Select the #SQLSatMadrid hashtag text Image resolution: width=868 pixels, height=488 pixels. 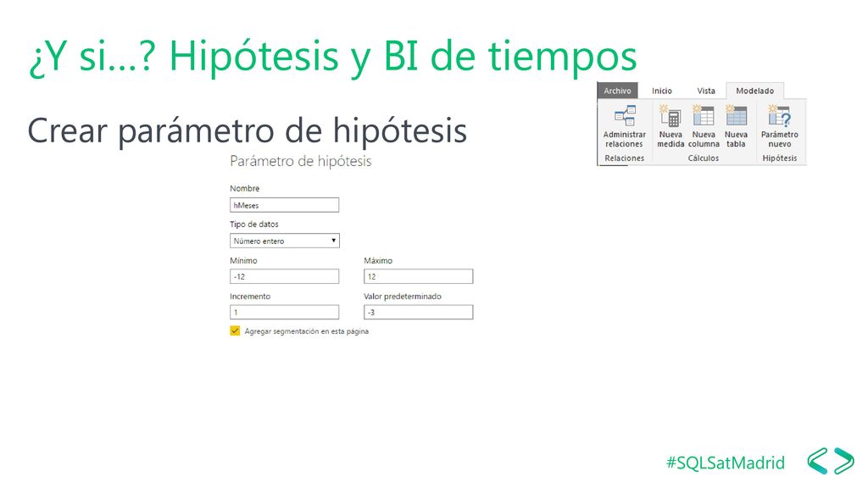coord(726,462)
